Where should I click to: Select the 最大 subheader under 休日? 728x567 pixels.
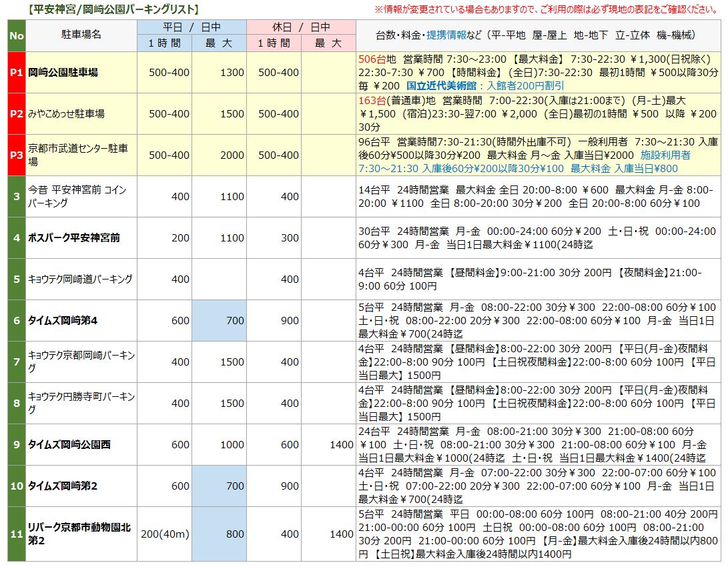pos(328,42)
